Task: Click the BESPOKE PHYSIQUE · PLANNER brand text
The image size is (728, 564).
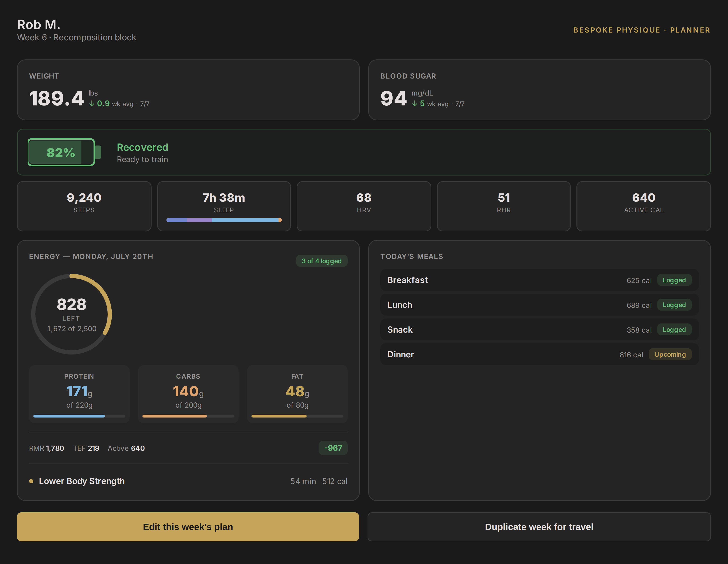Action: pyautogui.click(x=642, y=30)
